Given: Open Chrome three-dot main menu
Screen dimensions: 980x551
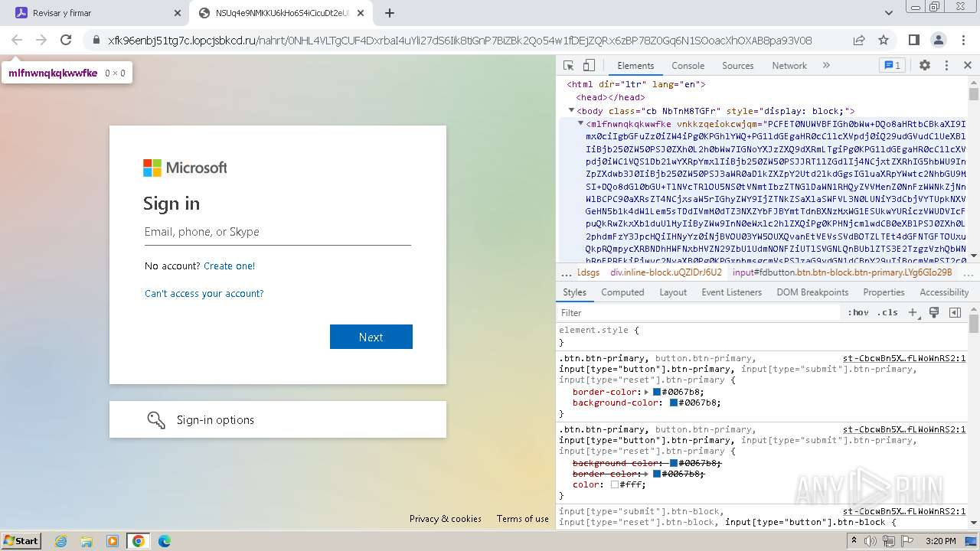Looking at the screenshot, I should [x=962, y=40].
